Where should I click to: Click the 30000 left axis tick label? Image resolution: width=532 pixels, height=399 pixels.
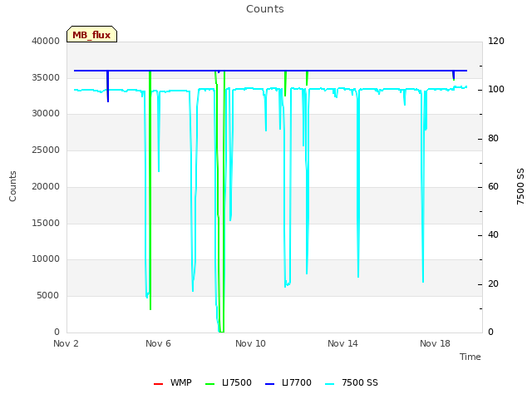click(x=46, y=114)
